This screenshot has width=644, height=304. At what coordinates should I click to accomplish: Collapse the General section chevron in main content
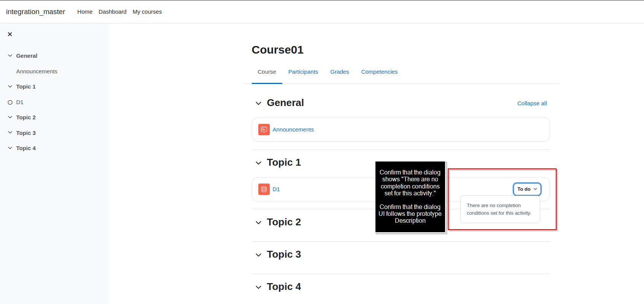[259, 103]
